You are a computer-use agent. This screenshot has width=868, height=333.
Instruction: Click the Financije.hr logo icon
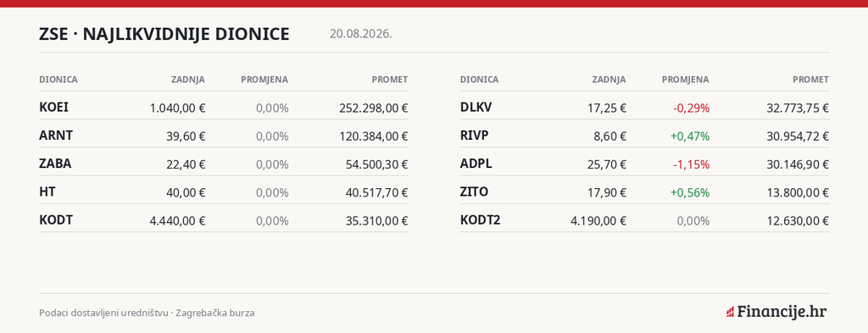click(x=730, y=313)
